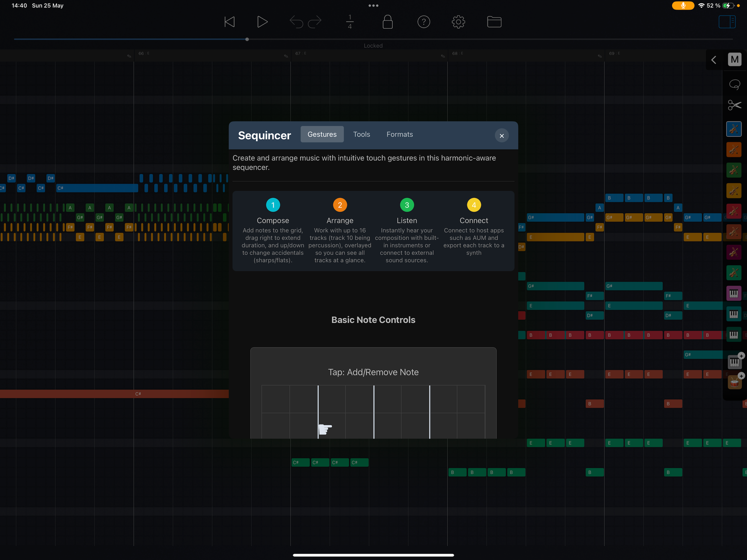Select the emerald violin track below magenta

tap(734, 273)
